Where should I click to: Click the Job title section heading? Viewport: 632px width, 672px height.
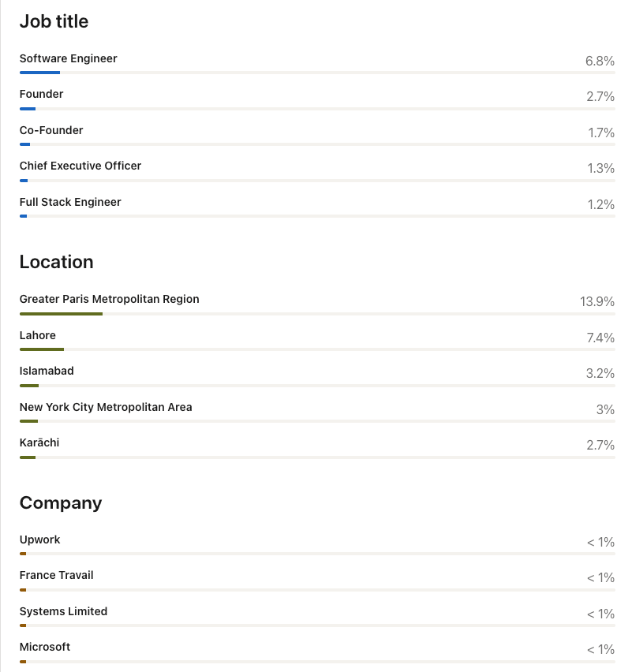pyautogui.click(x=54, y=21)
